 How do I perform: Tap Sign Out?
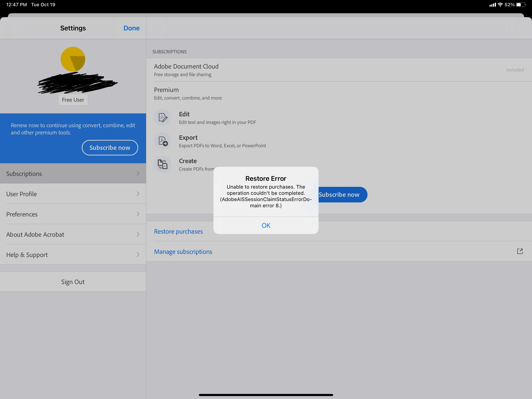(x=73, y=282)
